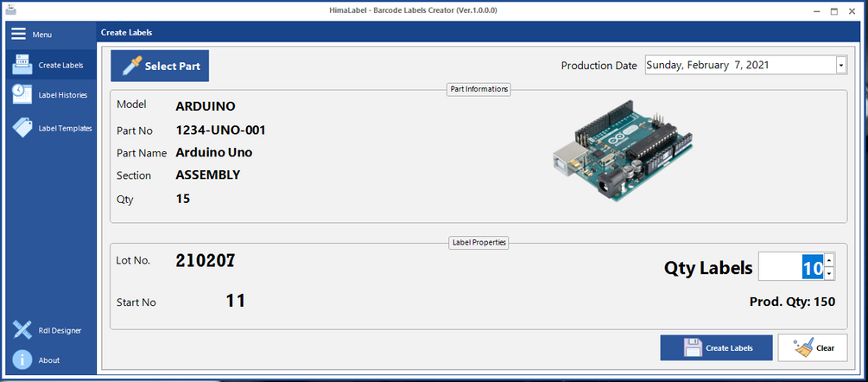Select About in the sidebar

[x=51, y=360]
